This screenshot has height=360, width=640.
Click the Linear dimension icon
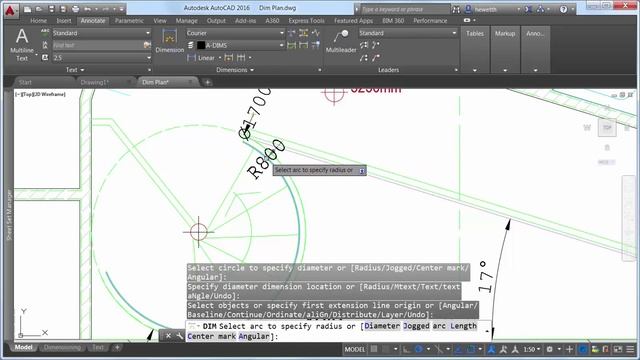tap(191, 58)
